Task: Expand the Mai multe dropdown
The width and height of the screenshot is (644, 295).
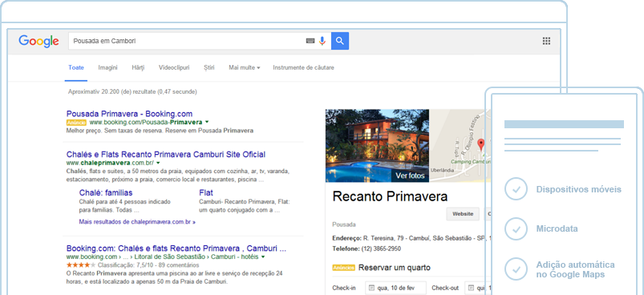Action: tap(245, 67)
